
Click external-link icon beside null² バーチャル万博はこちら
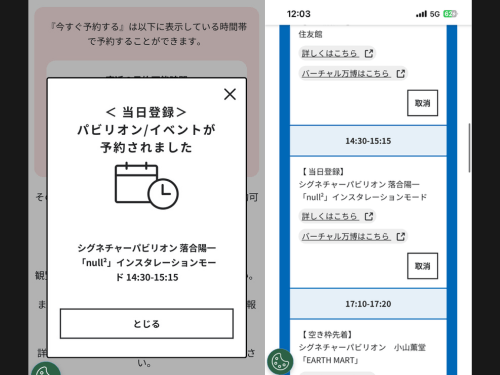click(x=401, y=236)
